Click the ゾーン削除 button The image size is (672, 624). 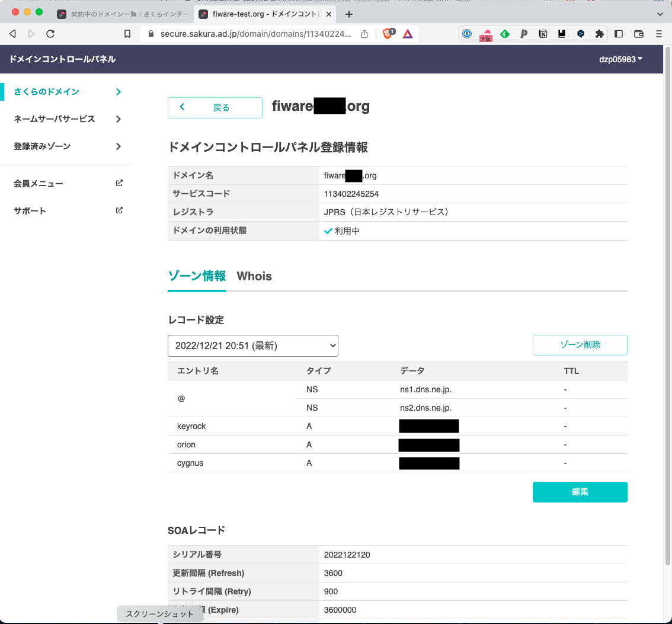[580, 345]
